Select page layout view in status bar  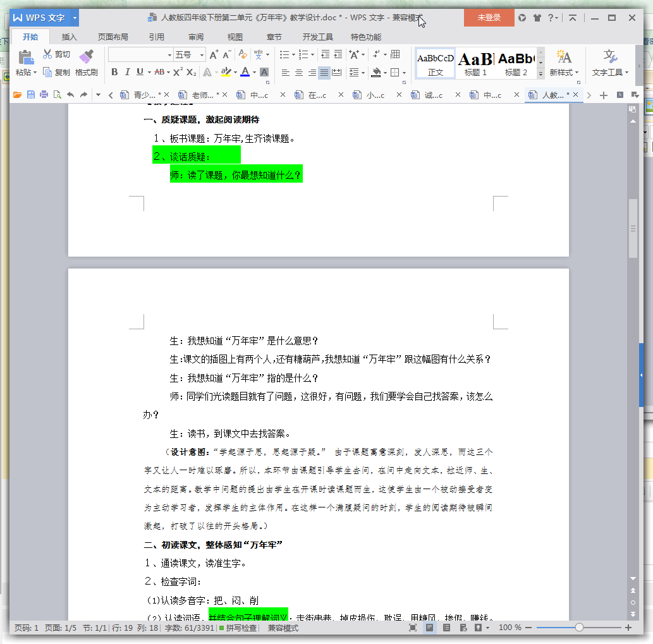pyautogui.click(x=430, y=628)
